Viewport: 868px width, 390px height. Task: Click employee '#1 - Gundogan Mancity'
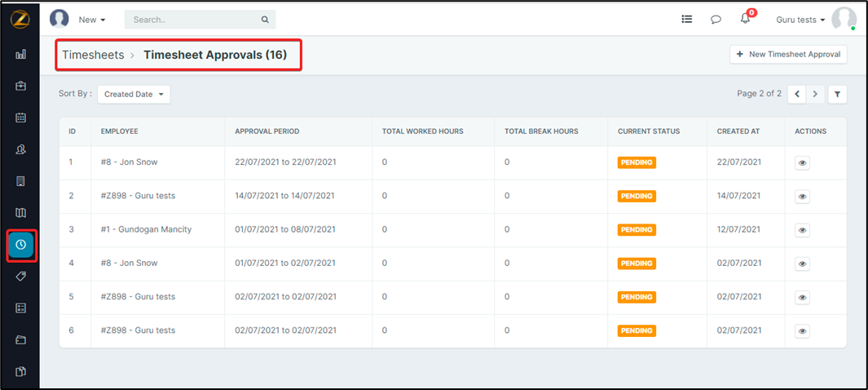coord(146,229)
